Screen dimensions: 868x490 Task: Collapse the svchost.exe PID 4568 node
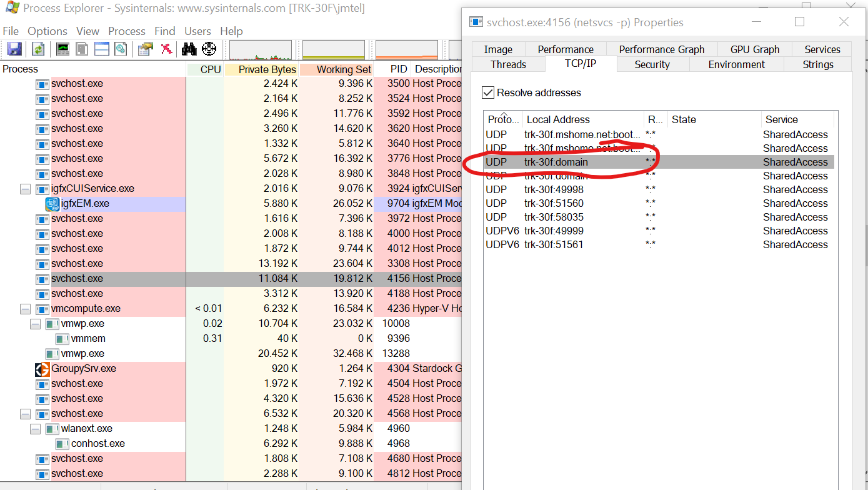coord(25,414)
